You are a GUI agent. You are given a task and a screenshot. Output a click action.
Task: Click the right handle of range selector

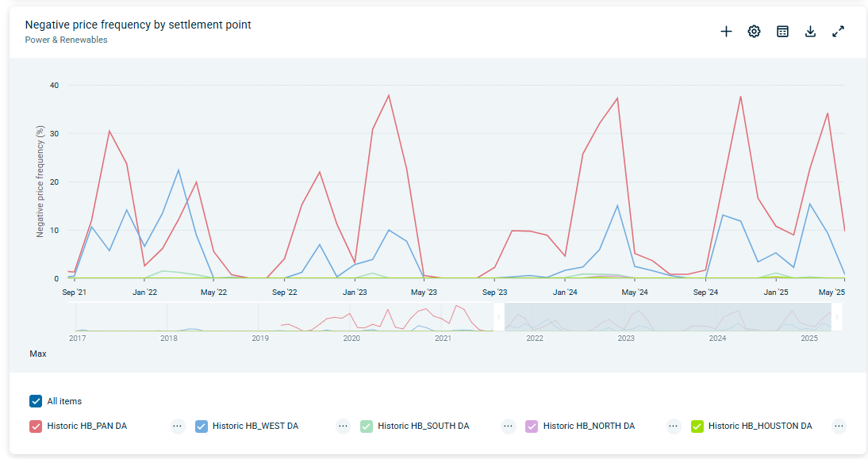(837, 317)
